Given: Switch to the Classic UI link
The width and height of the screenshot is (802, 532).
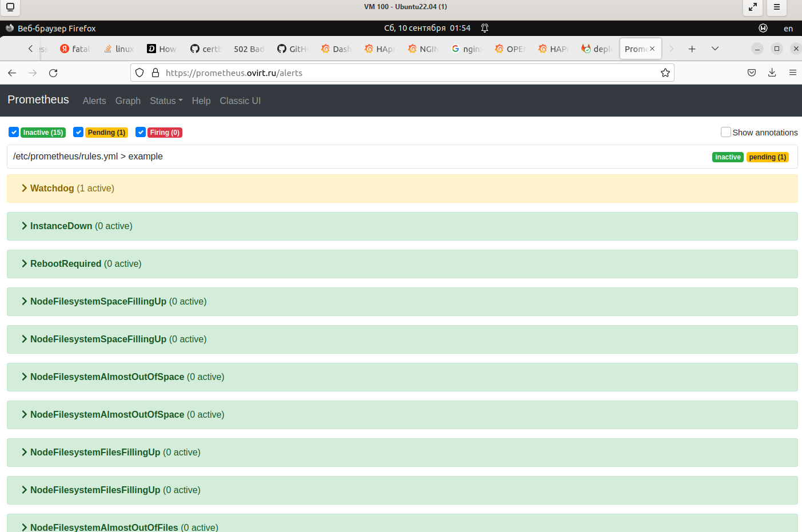Looking at the screenshot, I should (240, 101).
